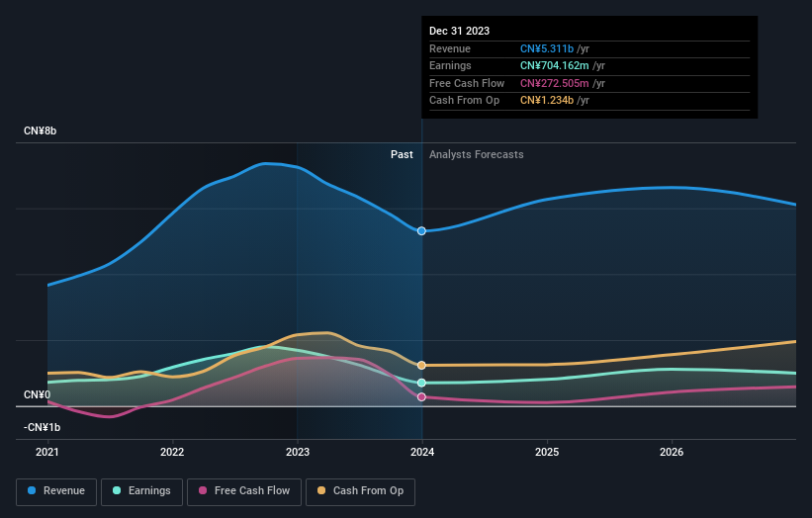The image size is (812, 518).
Task: Select the pink Free Cash Flow point at 2024
Action: [x=421, y=397]
